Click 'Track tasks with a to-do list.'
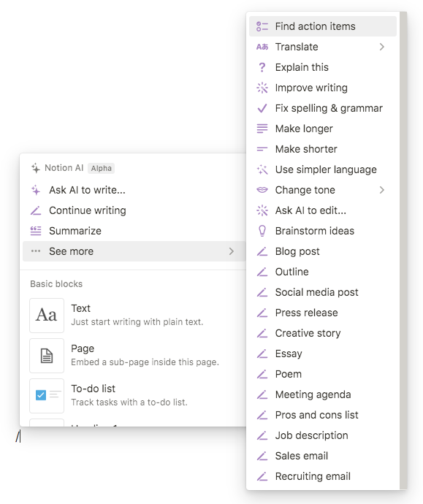Screen dimensions: 423x504 129,402
